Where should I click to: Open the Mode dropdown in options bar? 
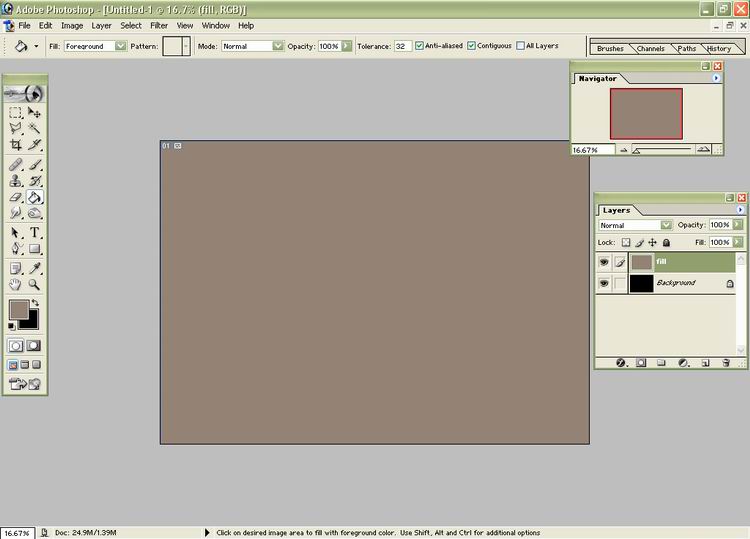point(279,46)
